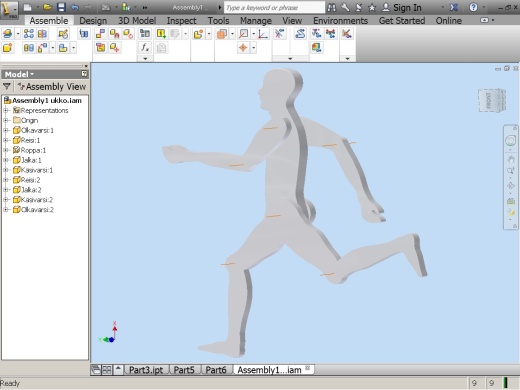Open the Inspect ribbon tab

coord(181,21)
